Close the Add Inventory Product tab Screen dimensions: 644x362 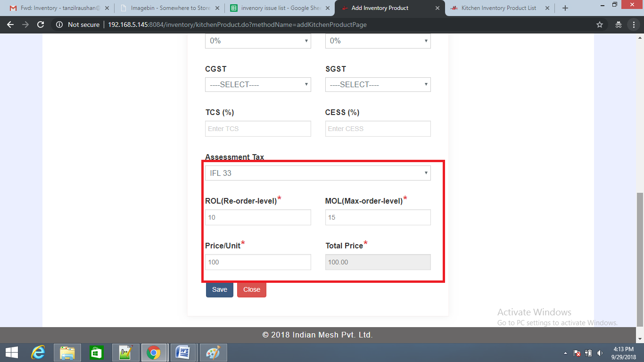coord(438,8)
